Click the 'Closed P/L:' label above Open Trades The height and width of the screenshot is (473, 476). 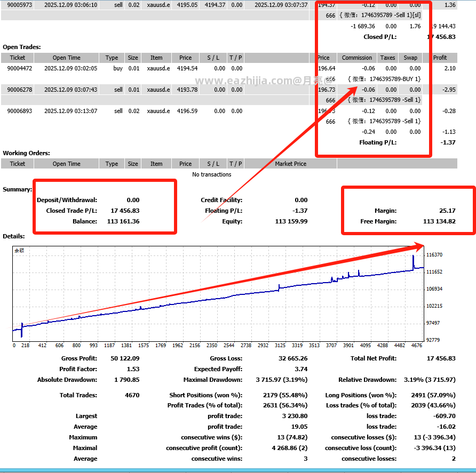coord(380,37)
